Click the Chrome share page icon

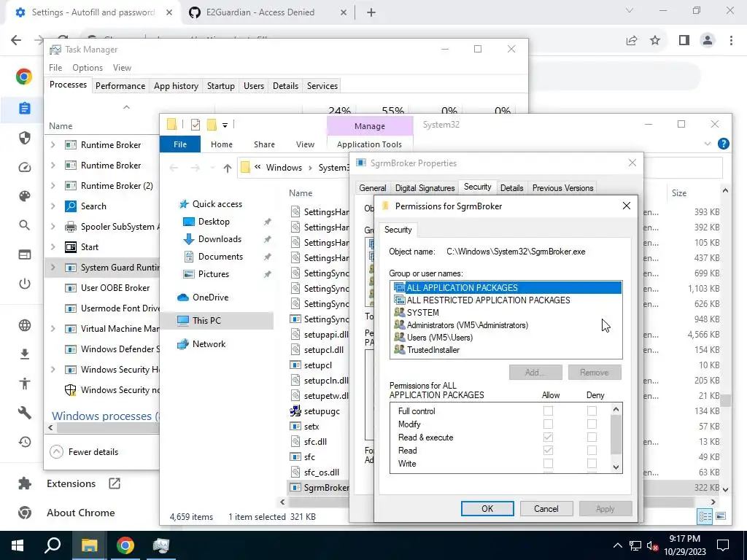632,41
